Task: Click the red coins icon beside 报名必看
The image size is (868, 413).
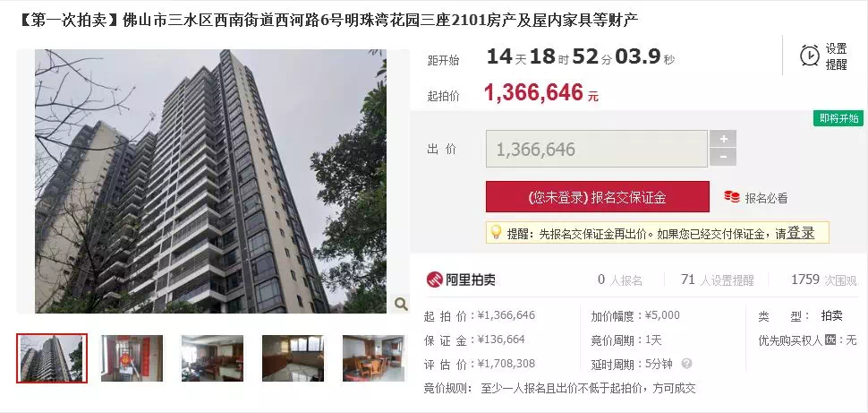Action: pyautogui.click(x=732, y=197)
